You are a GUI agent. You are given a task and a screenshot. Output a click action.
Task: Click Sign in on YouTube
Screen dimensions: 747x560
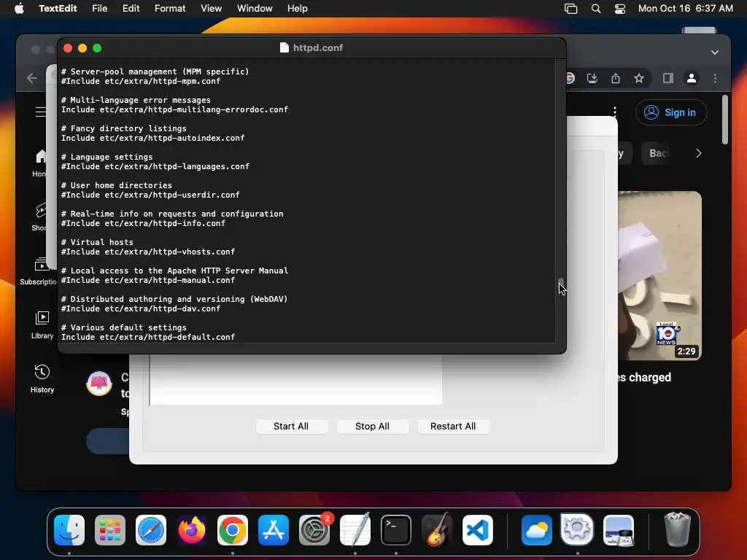coord(671,112)
